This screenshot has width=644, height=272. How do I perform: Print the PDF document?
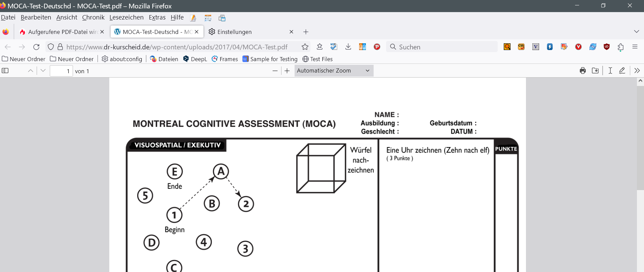click(x=583, y=71)
